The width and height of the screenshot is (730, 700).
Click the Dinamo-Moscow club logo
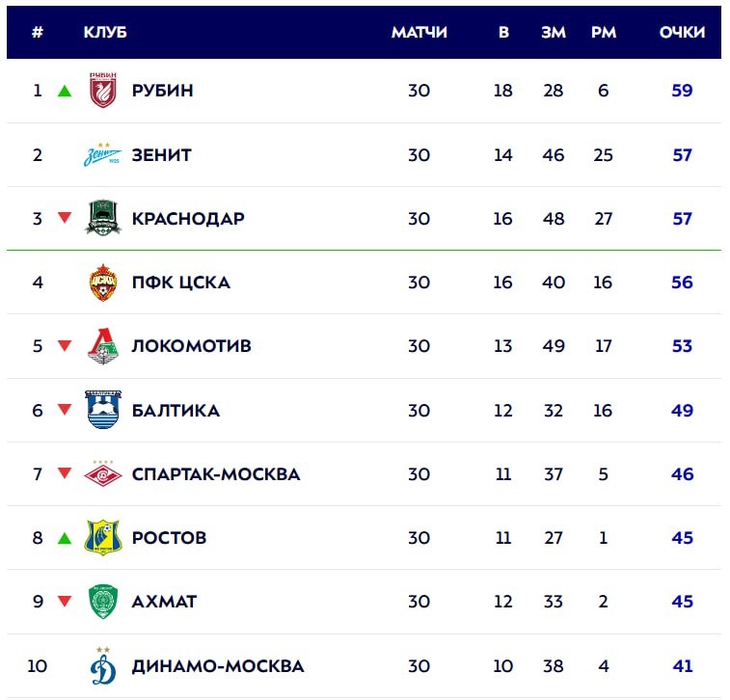pos(102,665)
